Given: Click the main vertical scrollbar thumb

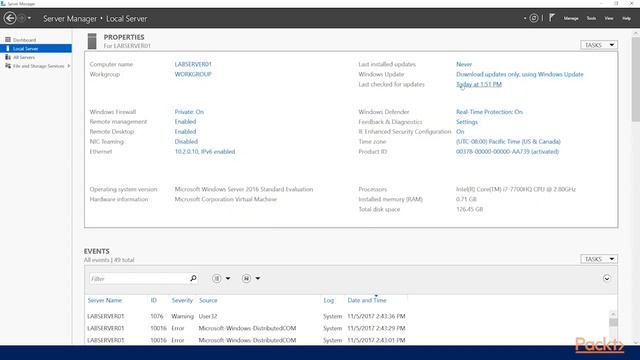Looking at the screenshot, I should click(x=636, y=80).
